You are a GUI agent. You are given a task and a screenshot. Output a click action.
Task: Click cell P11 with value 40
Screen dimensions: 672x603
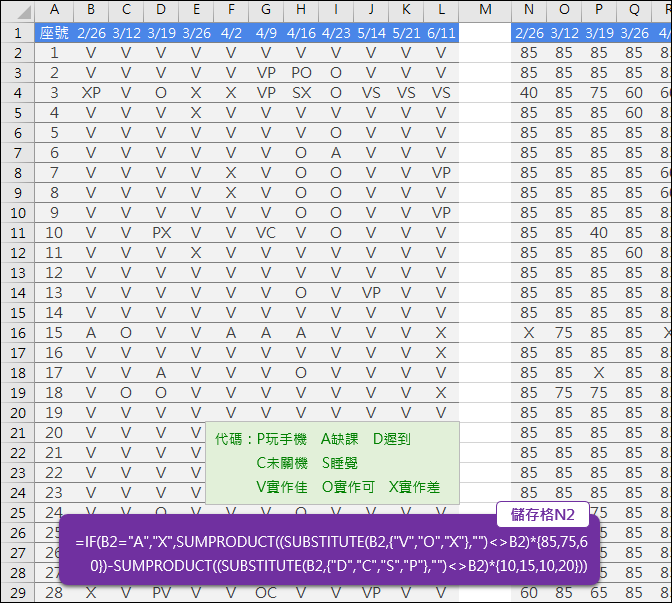click(599, 233)
